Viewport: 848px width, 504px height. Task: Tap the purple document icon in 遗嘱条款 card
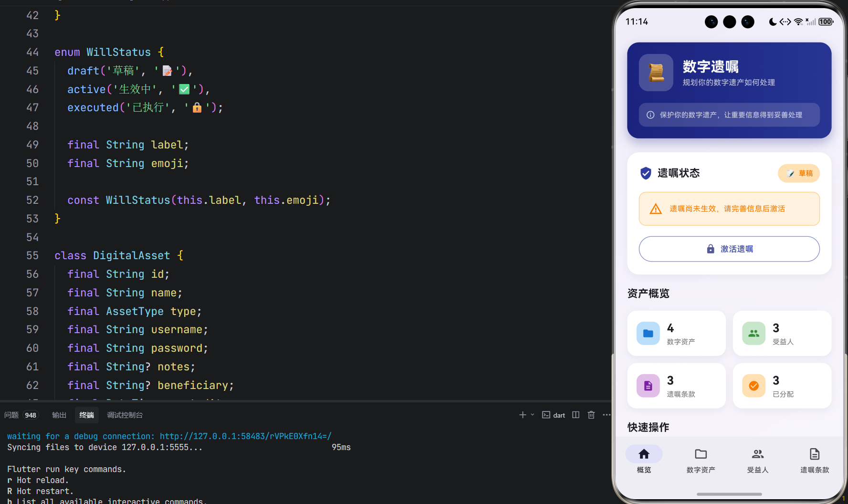pyautogui.click(x=648, y=386)
